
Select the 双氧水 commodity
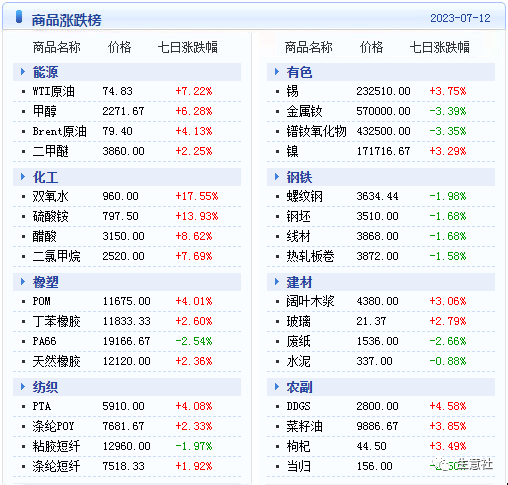pyautogui.click(x=50, y=196)
